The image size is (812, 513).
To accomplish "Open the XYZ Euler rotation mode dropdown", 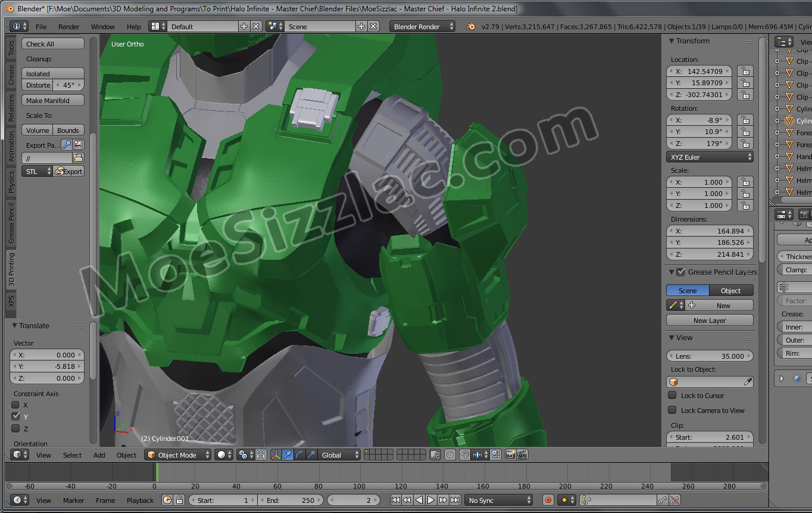I will coord(710,157).
